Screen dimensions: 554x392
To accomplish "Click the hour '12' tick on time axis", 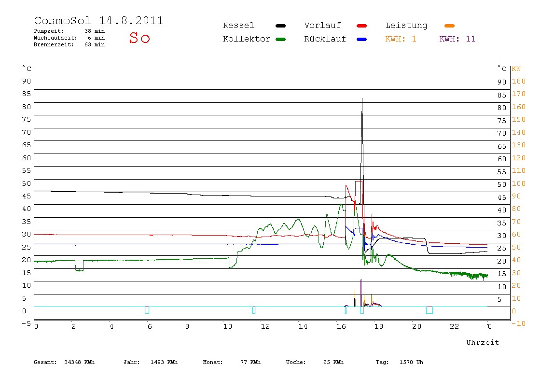I will point(265,327).
